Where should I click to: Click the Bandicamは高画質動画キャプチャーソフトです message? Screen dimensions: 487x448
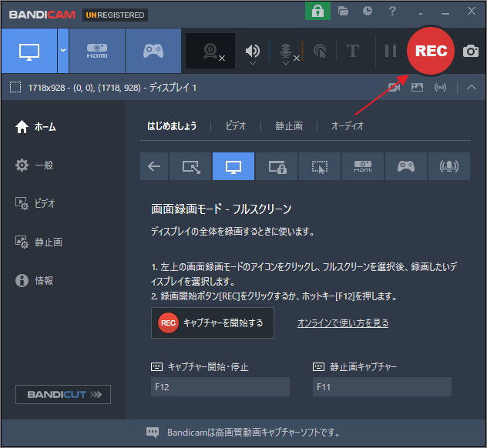point(254,432)
